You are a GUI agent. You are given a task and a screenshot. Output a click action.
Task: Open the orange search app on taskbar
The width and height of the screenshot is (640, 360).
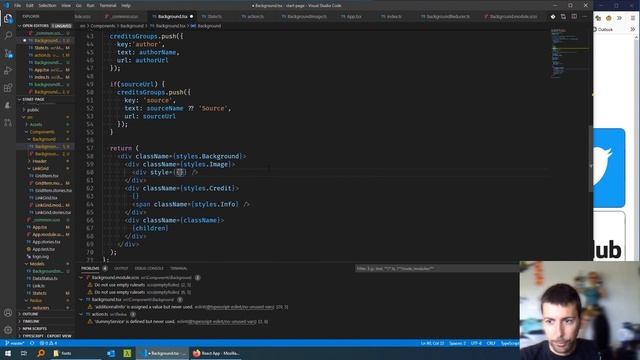tap(41, 353)
